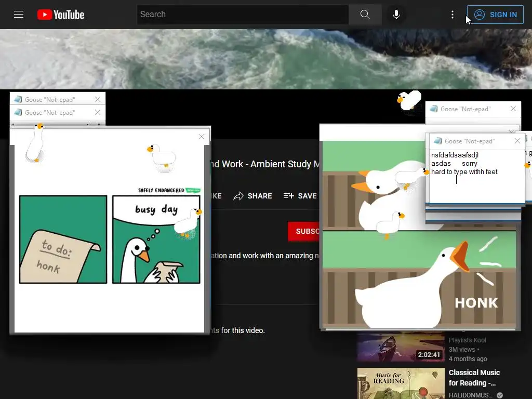Click the SAVE button
This screenshot has width=532, height=399.
point(300,196)
